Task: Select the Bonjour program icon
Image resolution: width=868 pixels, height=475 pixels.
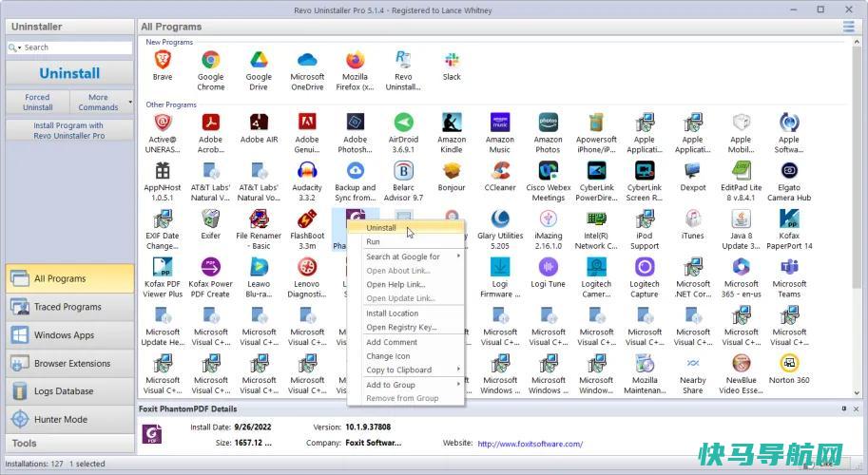Action: coord(452,170)
